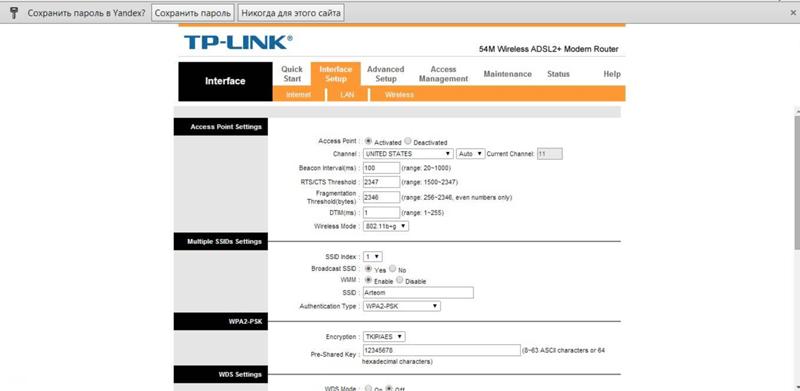Click the Pre-Shared Key input field
This screenshot has width=800, height=391.
click(x=441, y=350)
